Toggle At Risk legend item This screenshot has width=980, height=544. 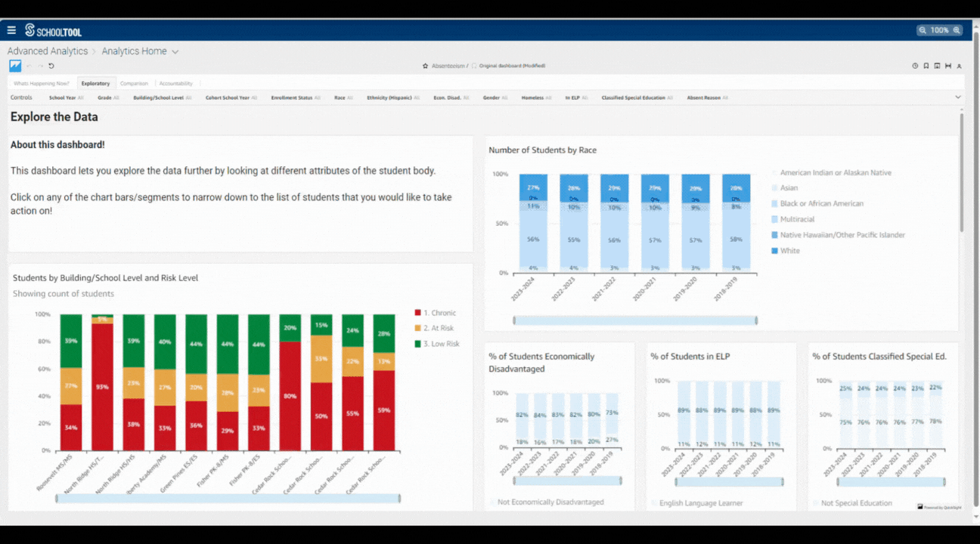point(434,328)
